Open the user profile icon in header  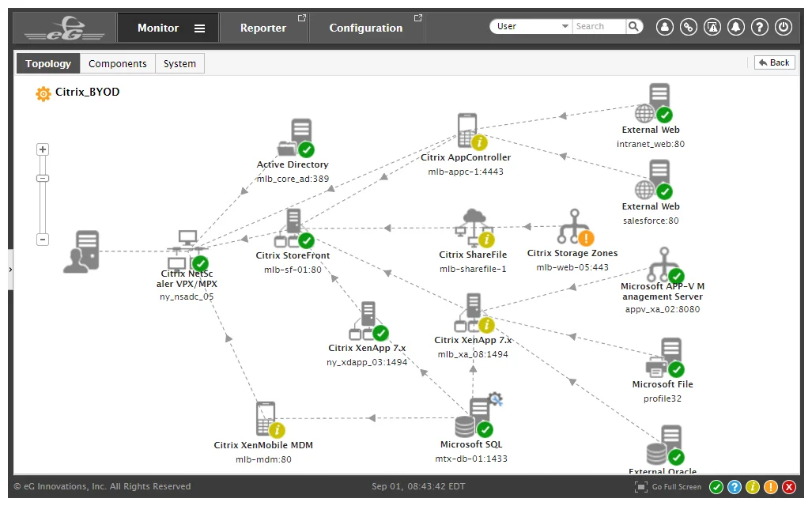[x=664, y=27]
